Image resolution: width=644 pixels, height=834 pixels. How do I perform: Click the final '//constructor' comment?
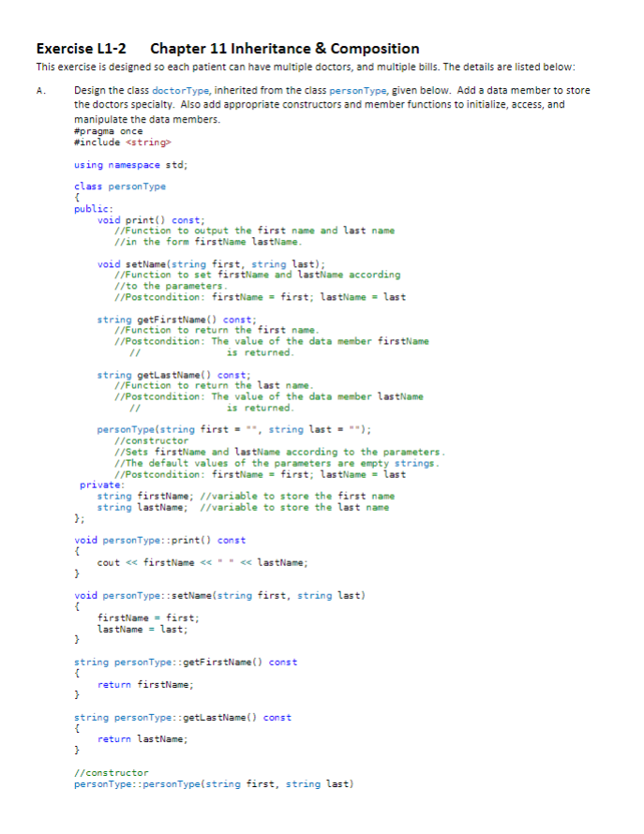click(x=112, y=773)
